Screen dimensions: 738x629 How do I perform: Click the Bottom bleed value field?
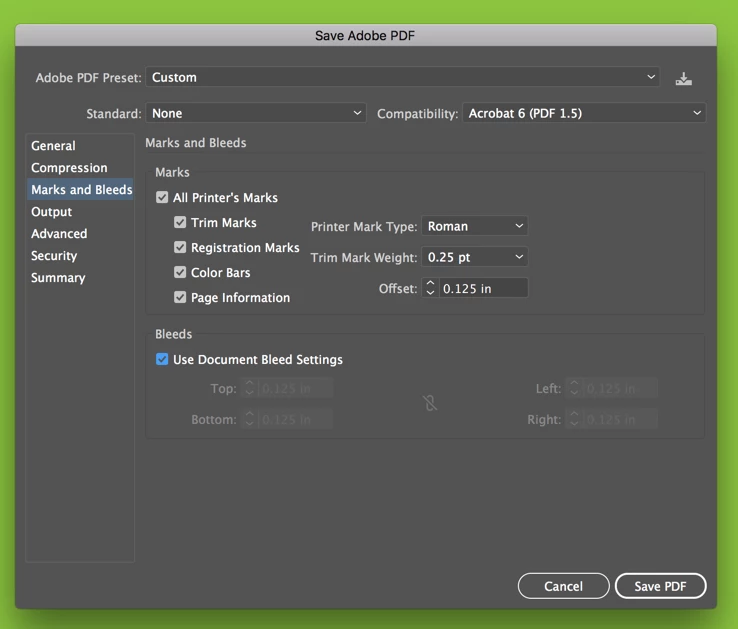pos(296,419)
